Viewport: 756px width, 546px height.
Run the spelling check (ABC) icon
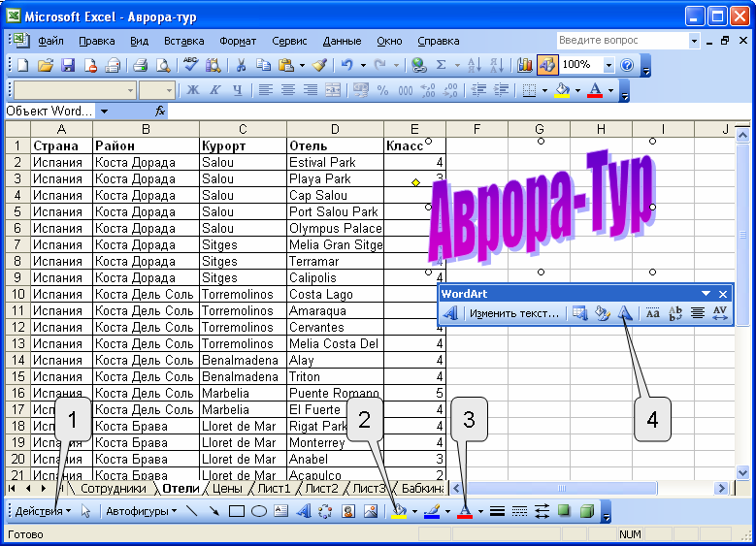click(x=191, y=65)
